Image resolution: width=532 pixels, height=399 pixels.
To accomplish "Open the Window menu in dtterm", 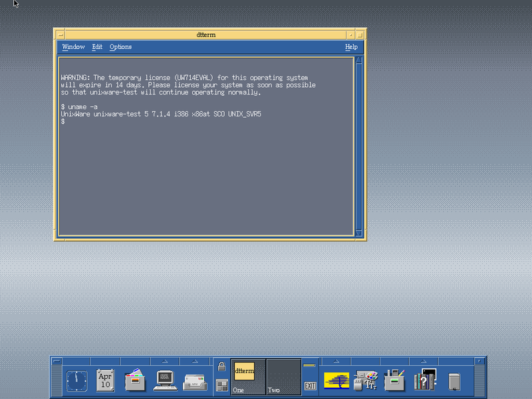I will pos(73,47).
